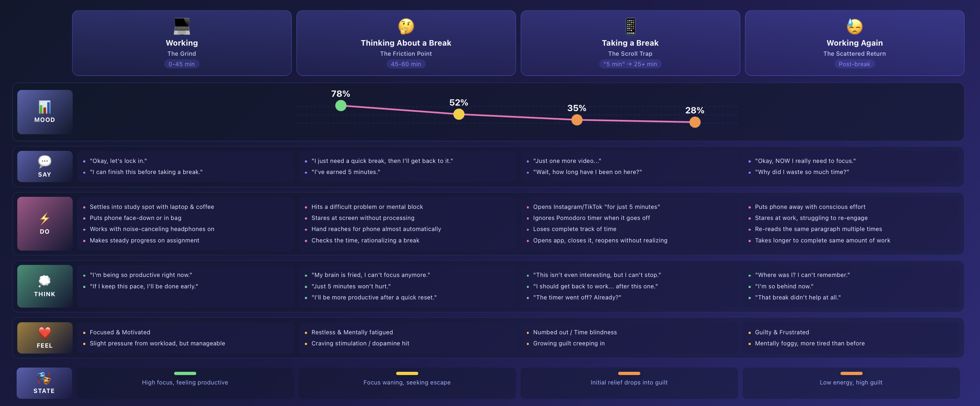Click the bar chart MOOD icon
Screen dimensions: 980x406
pos(45,107)
